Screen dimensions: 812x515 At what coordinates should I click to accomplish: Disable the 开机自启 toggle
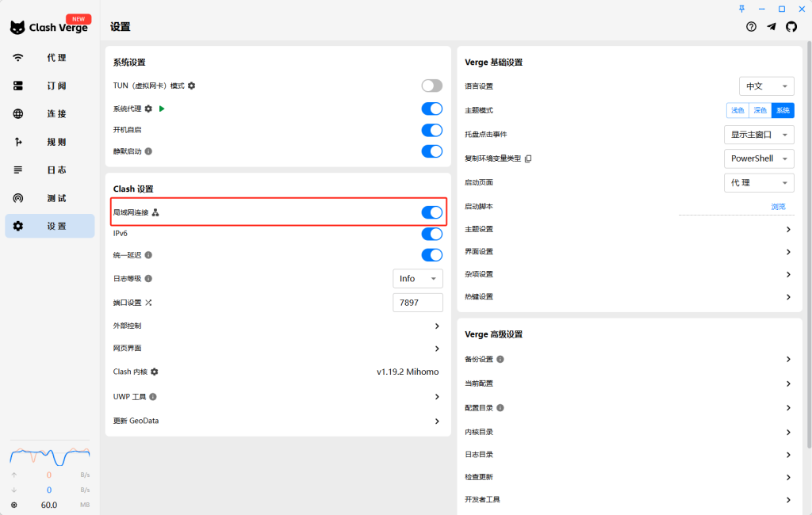tap(431, 130)
